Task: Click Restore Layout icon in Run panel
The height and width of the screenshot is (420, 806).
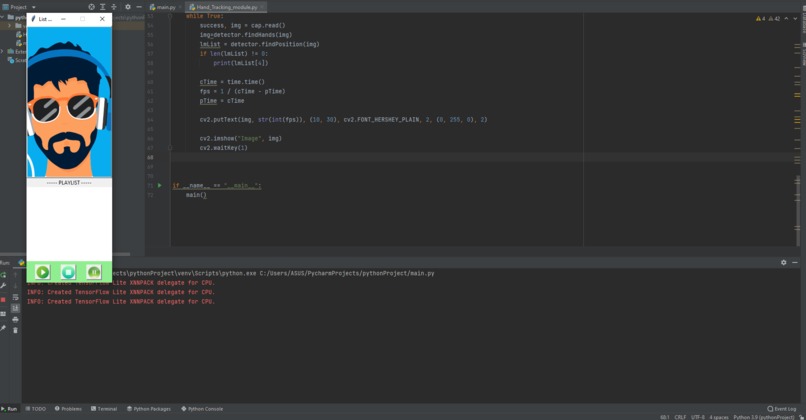Action: click(x=3, y=314)
